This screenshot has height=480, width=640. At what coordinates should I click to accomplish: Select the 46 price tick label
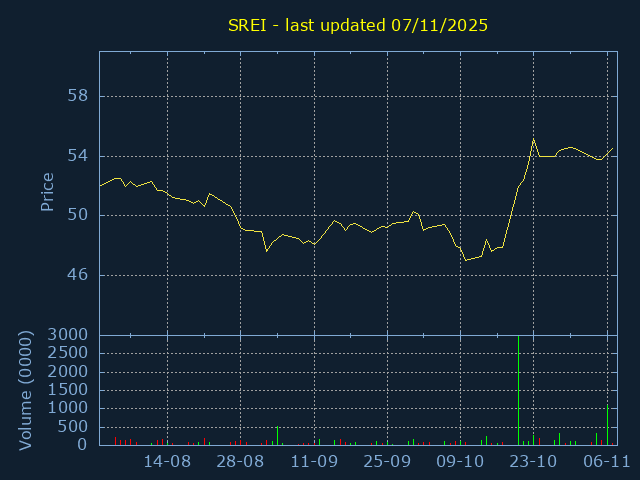point(78,275)
